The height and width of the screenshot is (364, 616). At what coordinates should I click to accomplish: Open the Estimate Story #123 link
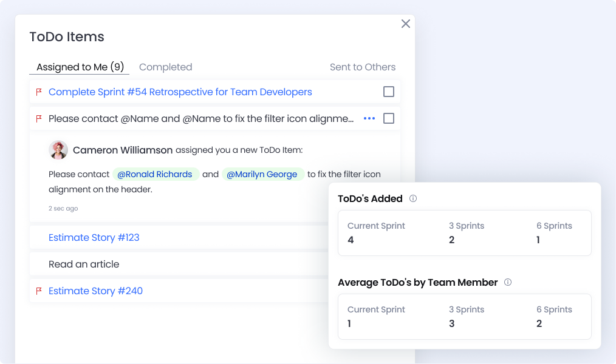94,238
